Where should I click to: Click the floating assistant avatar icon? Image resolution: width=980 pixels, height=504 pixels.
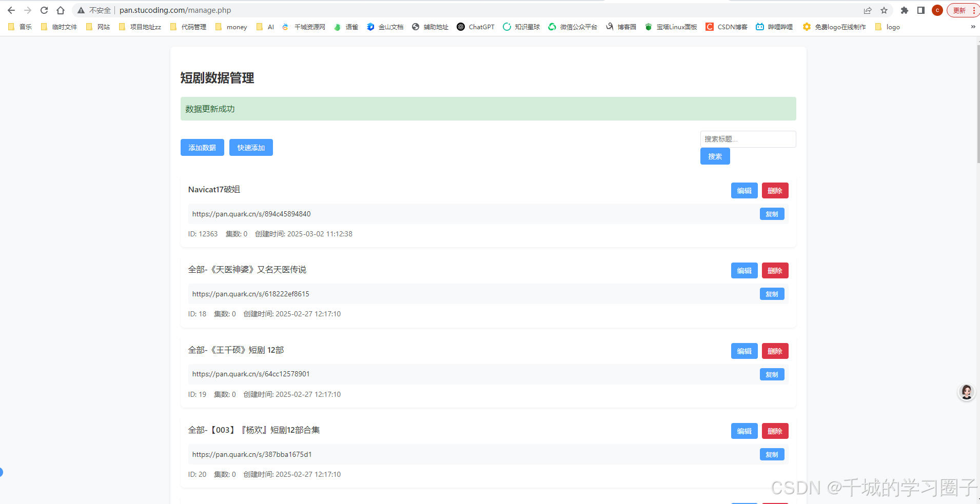coord(967,392)
